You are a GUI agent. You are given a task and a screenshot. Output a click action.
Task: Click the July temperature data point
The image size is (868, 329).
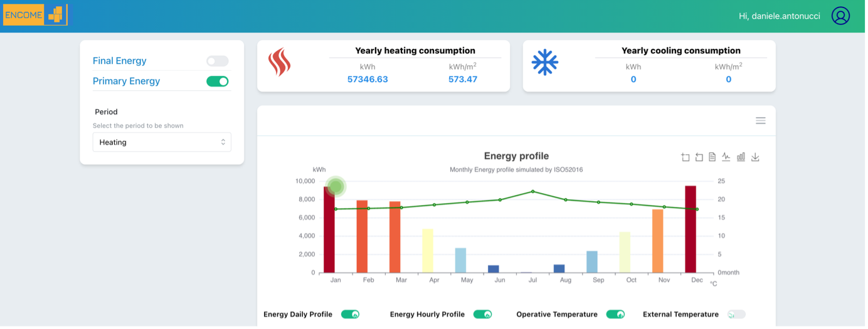point(533,191)
